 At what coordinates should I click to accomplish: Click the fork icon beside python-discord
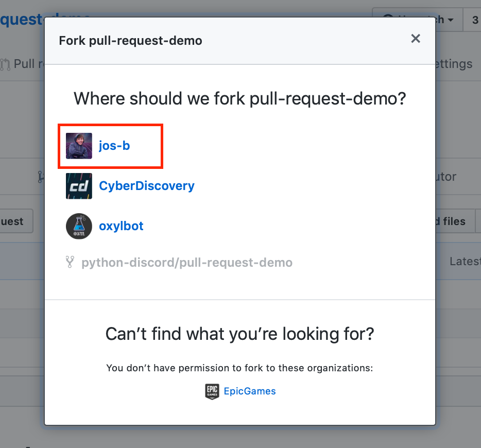(x=70, y=262)
